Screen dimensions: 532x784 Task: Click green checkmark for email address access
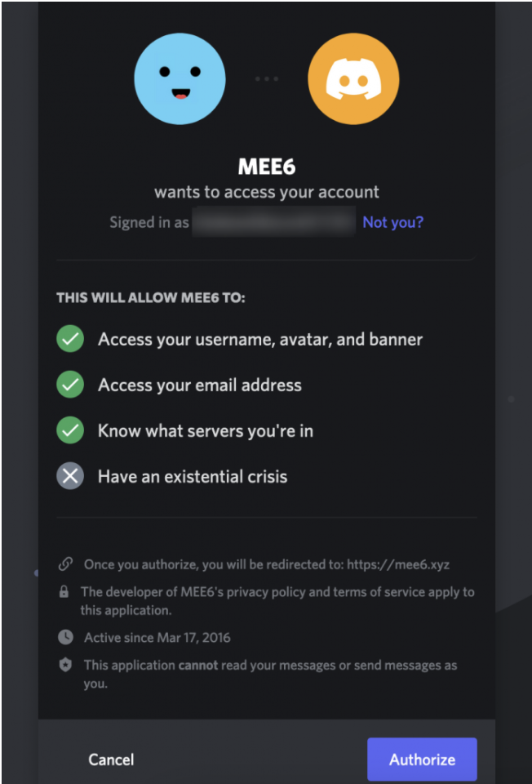coord(70,385)
